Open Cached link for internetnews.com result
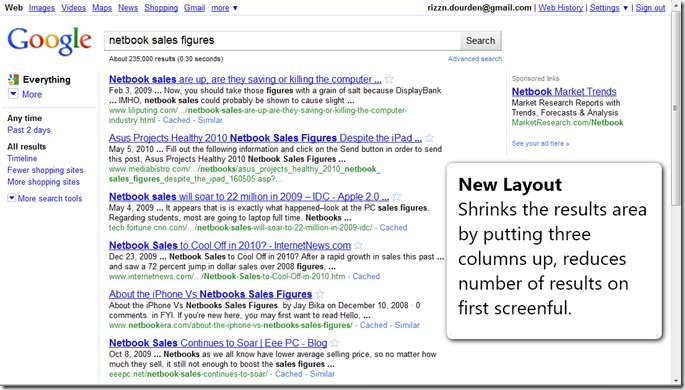Viewport: 685px width, 390px height. [x=366, y=276]
